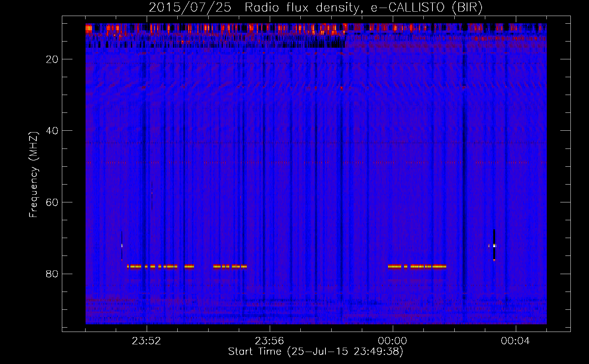Click the 23:56 time tick label
Viewport: 589px width, 364px height.
[269, 341]
